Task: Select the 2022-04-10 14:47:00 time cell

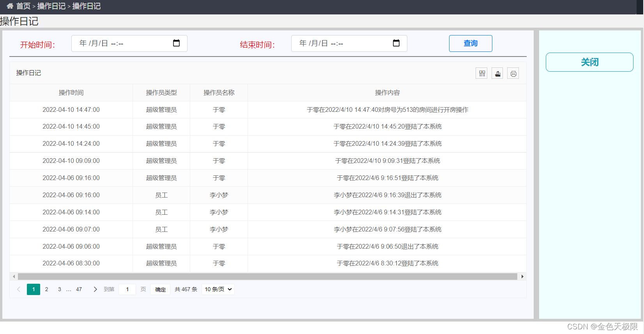Action: coord(71,110)
